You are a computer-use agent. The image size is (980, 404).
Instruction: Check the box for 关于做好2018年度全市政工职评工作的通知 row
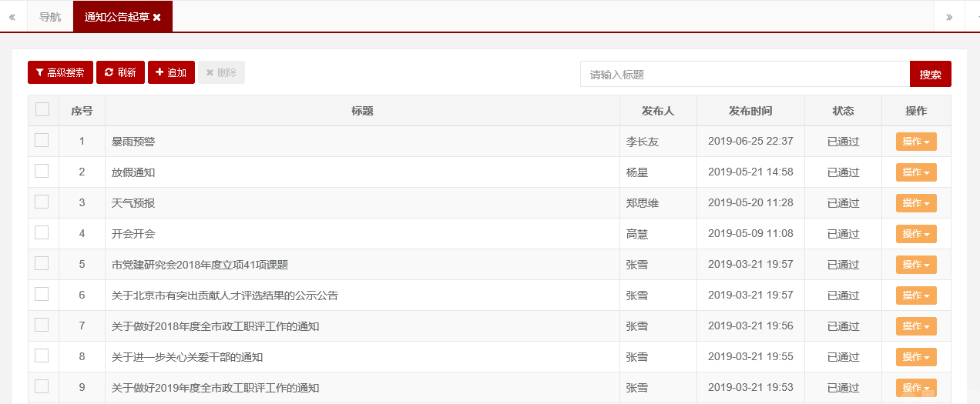(x=42, y=325)
